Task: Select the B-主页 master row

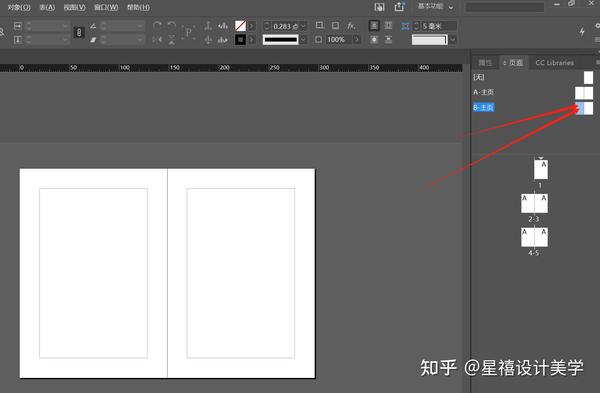Action: [533, 108]
